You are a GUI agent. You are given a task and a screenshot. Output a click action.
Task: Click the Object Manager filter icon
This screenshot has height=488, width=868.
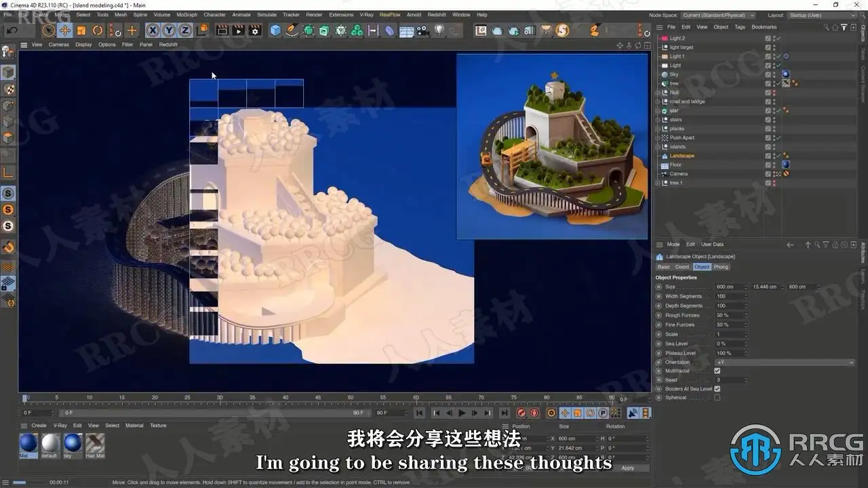coord(844,27)
